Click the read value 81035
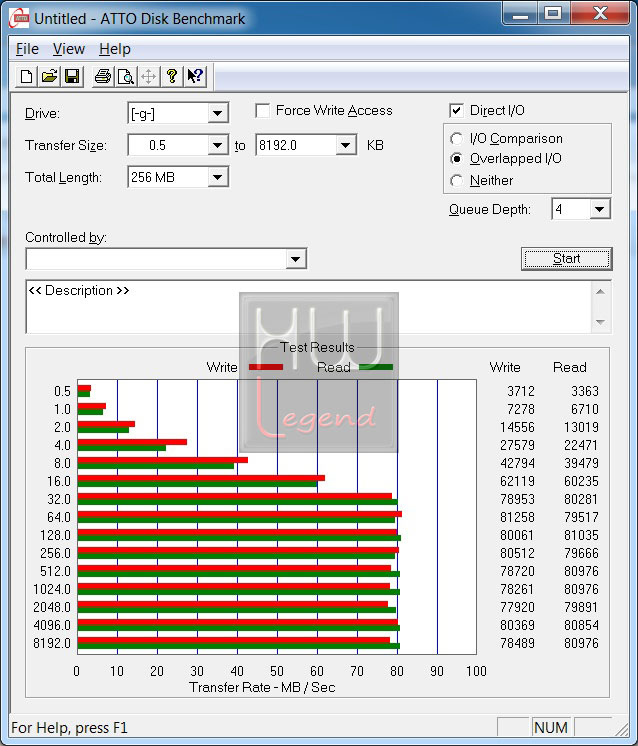Image resolution: width=638 pixels, height=746 pixels. (581, 535)
